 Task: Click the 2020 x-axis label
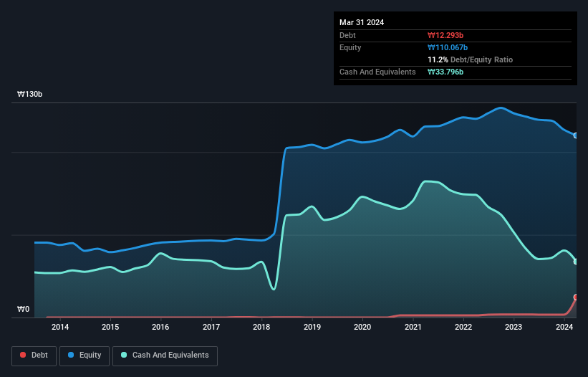[362, 327]
